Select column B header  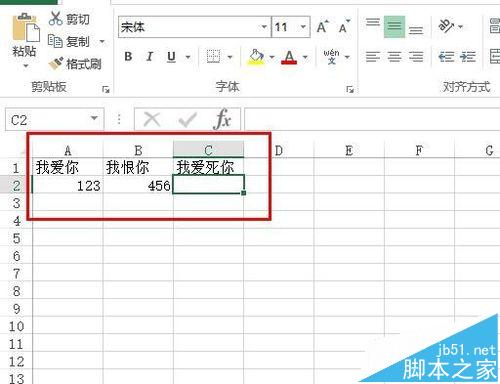(138, 151)
